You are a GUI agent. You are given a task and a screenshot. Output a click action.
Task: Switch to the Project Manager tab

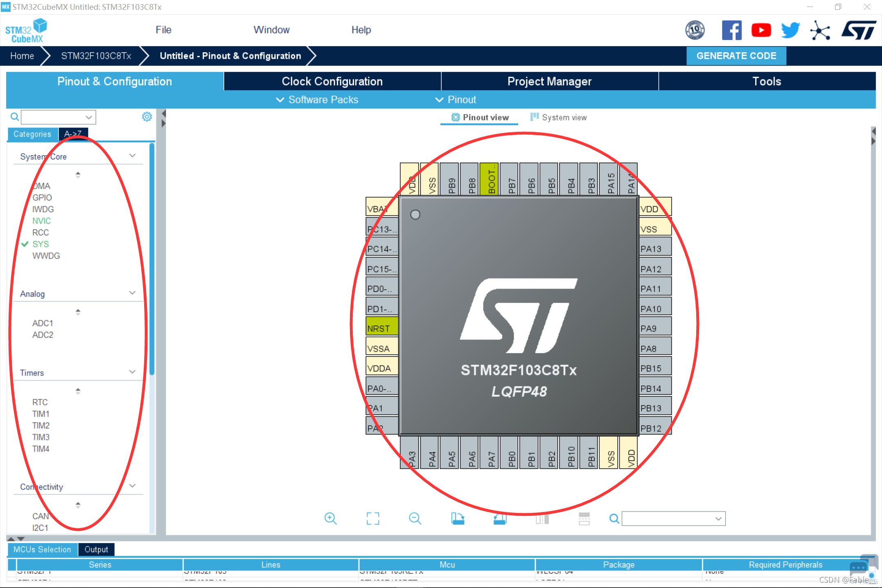550,81
